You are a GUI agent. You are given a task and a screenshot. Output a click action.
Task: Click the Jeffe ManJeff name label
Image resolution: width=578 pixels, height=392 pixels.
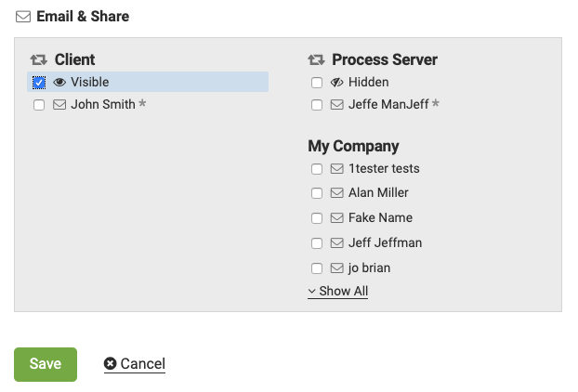(x=388, y=105)
